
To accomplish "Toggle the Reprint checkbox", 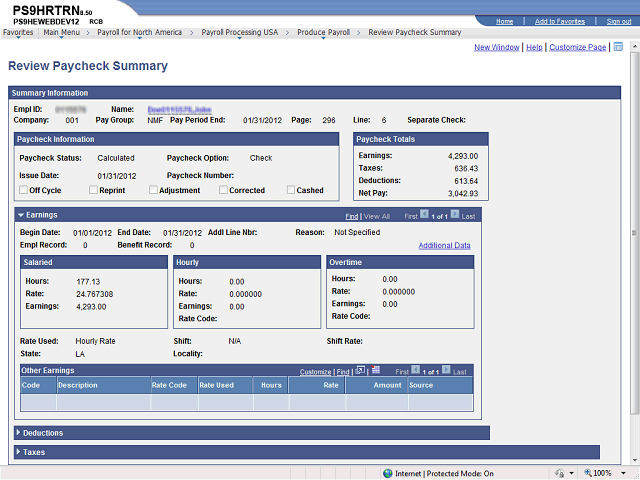I will (93, 190).
